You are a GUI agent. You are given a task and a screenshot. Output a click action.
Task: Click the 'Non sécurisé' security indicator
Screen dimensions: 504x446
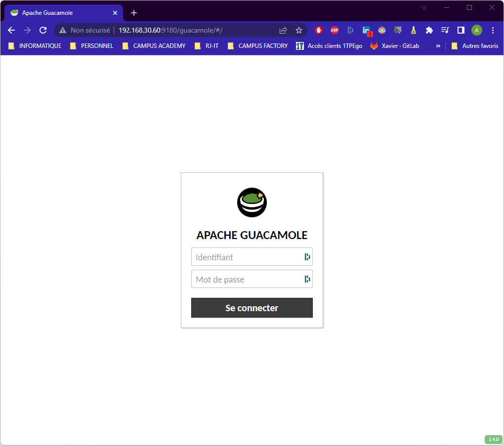(x=84, y=30)
